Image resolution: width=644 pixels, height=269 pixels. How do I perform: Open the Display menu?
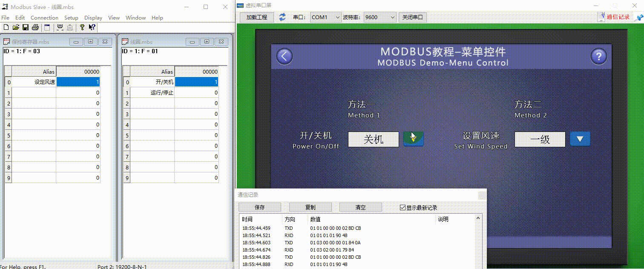pos(93,18)
